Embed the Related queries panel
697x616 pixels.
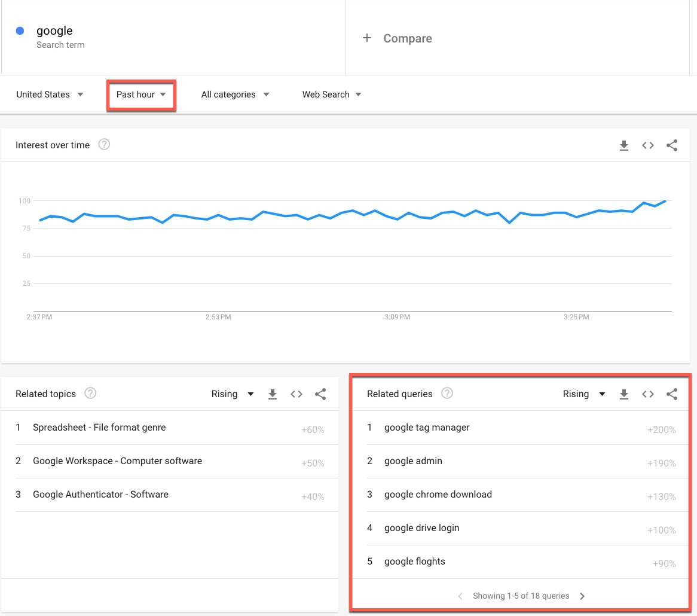pos(647,394)
